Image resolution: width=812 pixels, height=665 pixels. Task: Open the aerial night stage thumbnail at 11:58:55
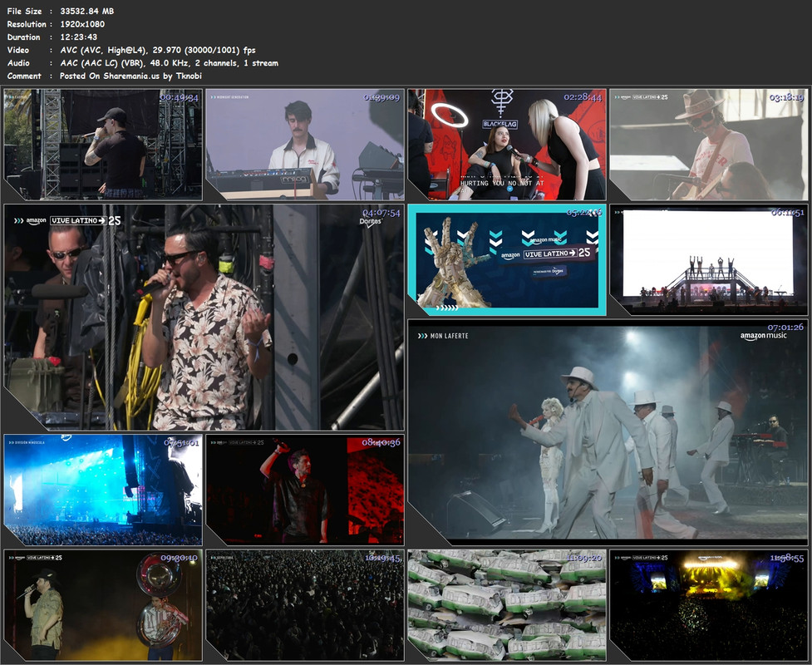pyautogui.click(x=708, y=605)
